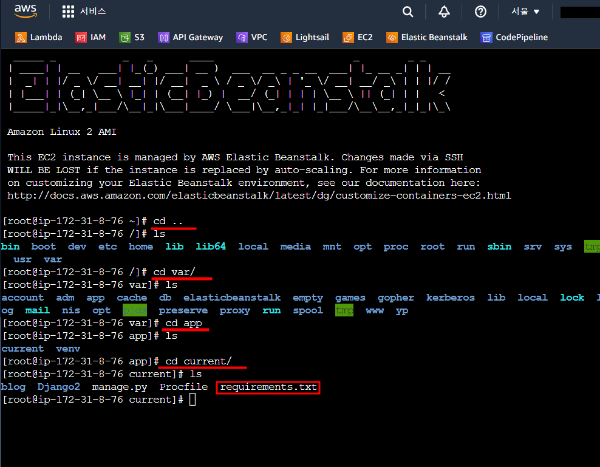Open the API Gateway shortcut label
600x467 pixels.
[198, 37]
